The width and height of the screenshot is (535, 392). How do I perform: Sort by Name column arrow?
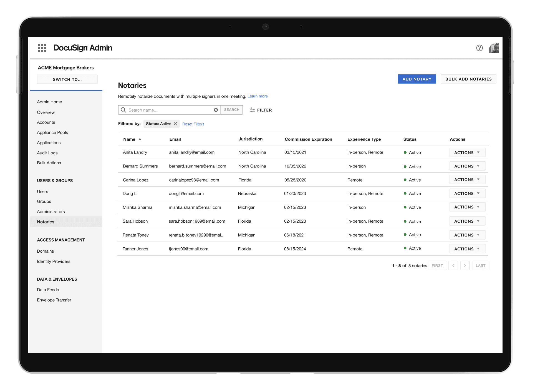pyautogui.click(x=140, y=139)
